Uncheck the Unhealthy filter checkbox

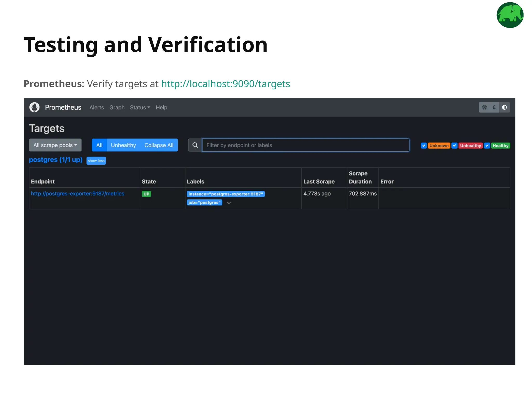pos(454,145)
